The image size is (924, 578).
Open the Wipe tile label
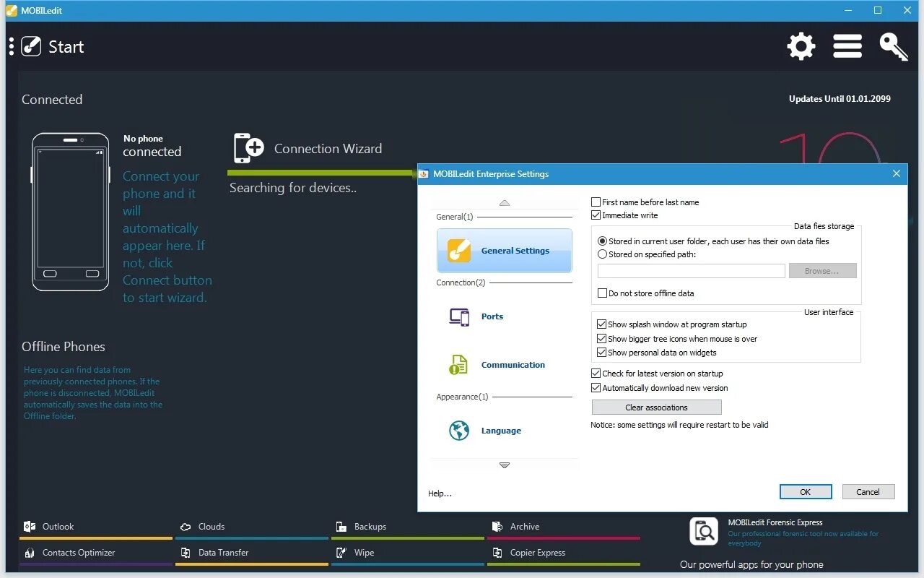pyautogui.click(x=364, y=553)
